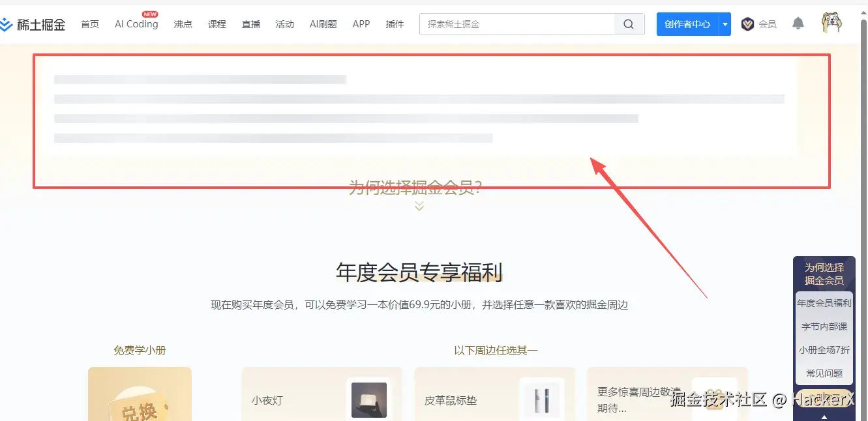Open the 创作者中心 dropdown arrow

click(725, 23)
